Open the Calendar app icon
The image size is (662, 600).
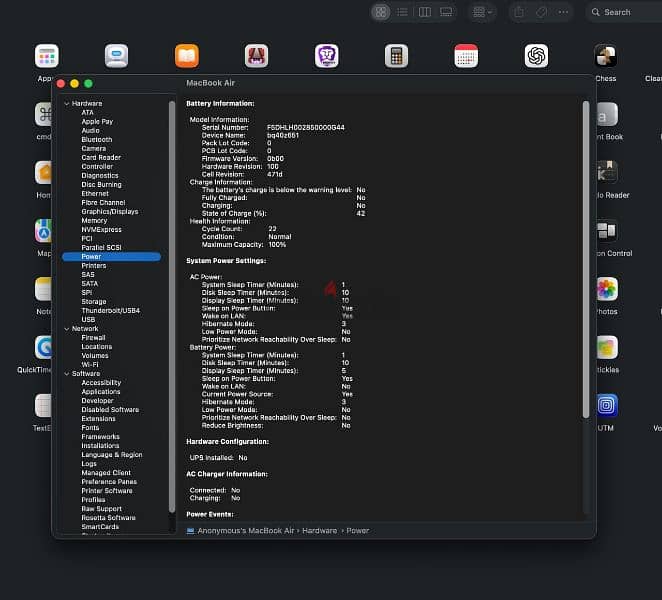point(466,56)
